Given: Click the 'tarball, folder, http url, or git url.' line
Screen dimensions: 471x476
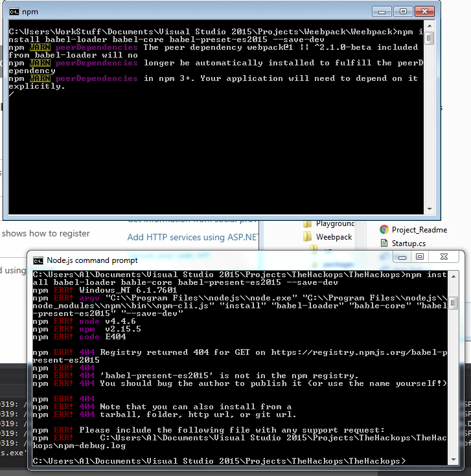Looking at the screenshot, I should (x=165, y=414).
